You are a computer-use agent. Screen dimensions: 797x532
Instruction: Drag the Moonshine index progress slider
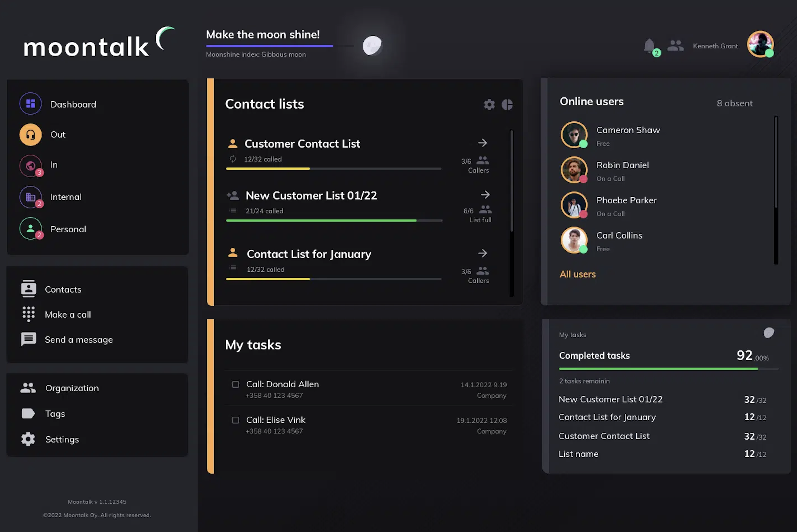pos(371,43)
